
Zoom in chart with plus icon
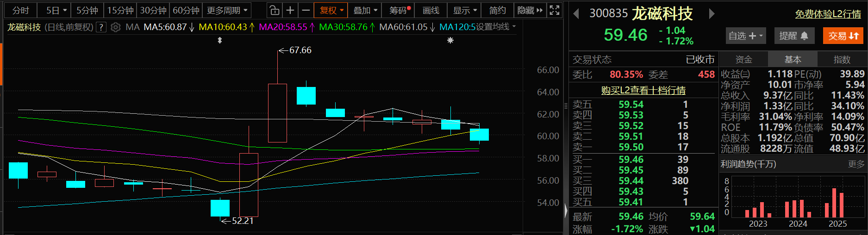pyautogui.click(x=290, y=10)
